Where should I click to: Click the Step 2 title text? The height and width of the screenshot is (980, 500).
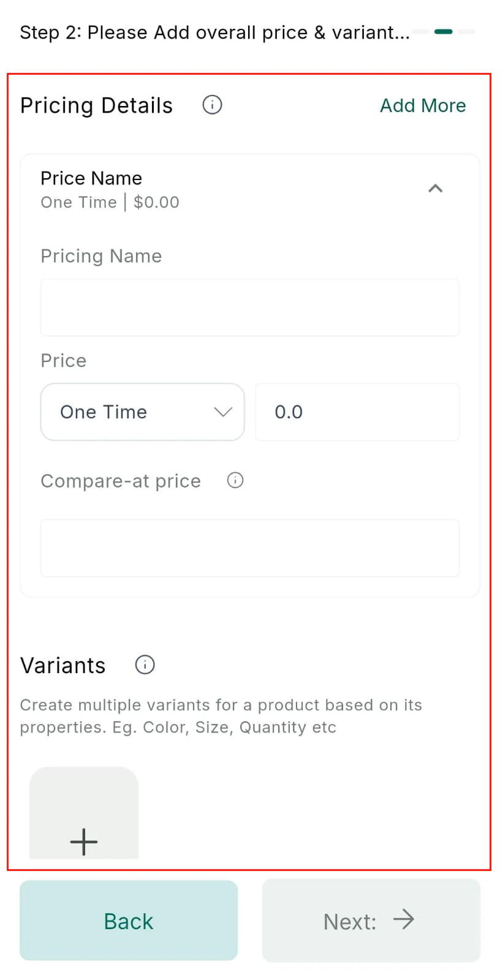click(214, 32)
